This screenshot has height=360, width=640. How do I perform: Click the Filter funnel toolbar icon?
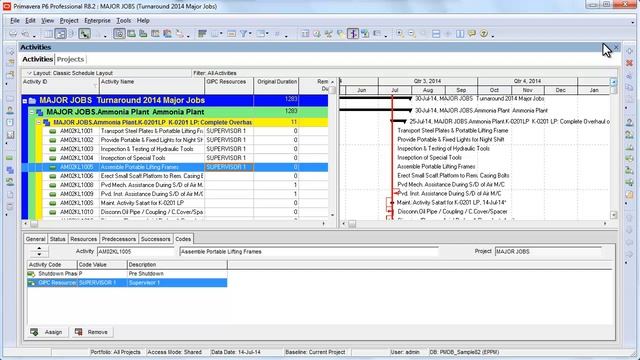pos(243,34)
